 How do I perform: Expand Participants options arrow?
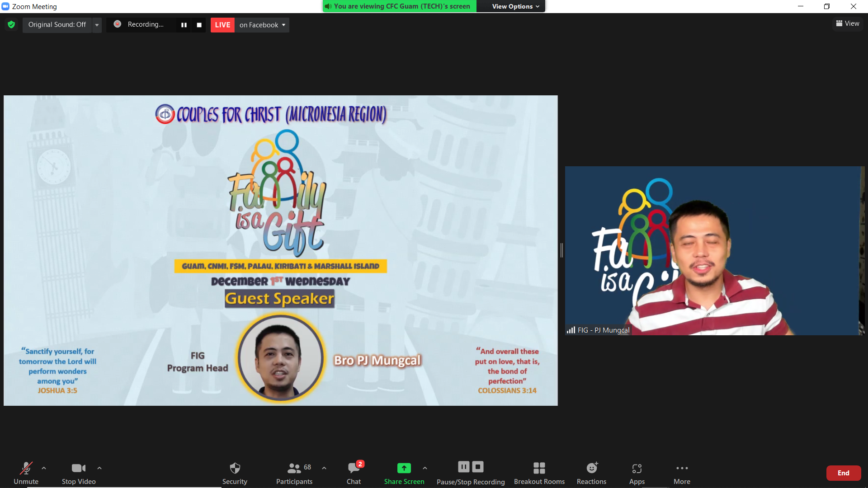click(x=324, y=468)
